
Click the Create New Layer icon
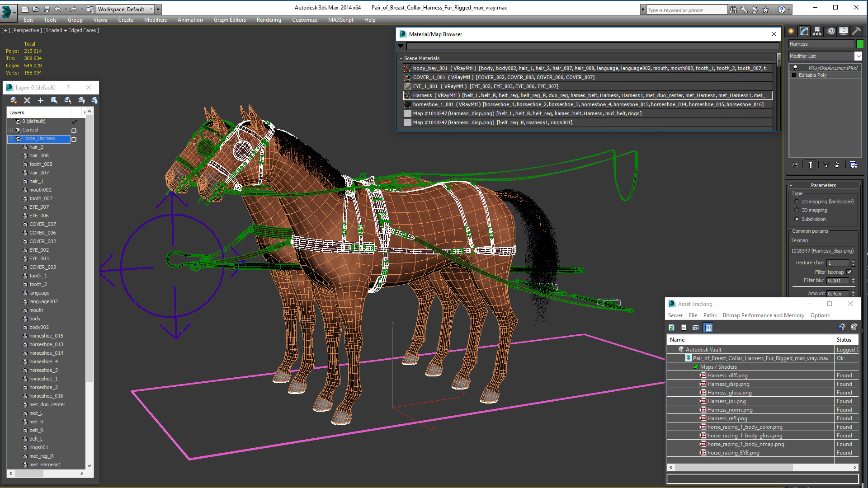pos(14,100)
